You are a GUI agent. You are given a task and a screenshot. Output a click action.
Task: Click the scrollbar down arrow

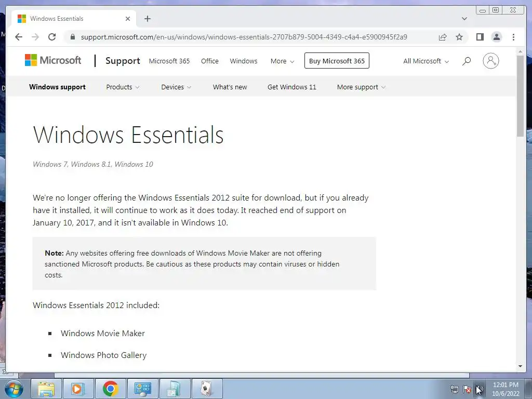click(x=520, y=366)
